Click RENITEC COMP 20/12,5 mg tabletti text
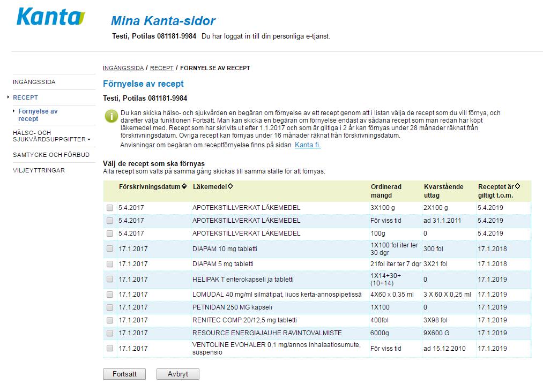This screenshot has height=392, width=543. click(x=244, y=320)
